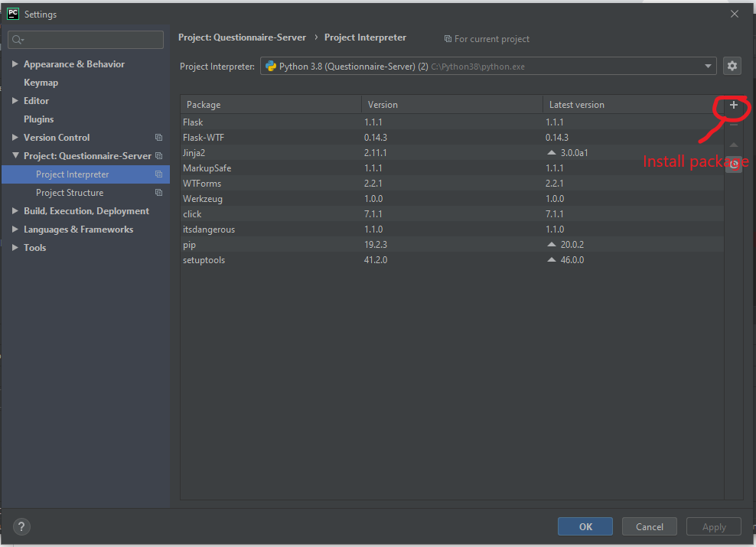Viewport: 756px width, 547px height.
Task: Click the minus icon to uninstall package
Action: tap(733, 125)
